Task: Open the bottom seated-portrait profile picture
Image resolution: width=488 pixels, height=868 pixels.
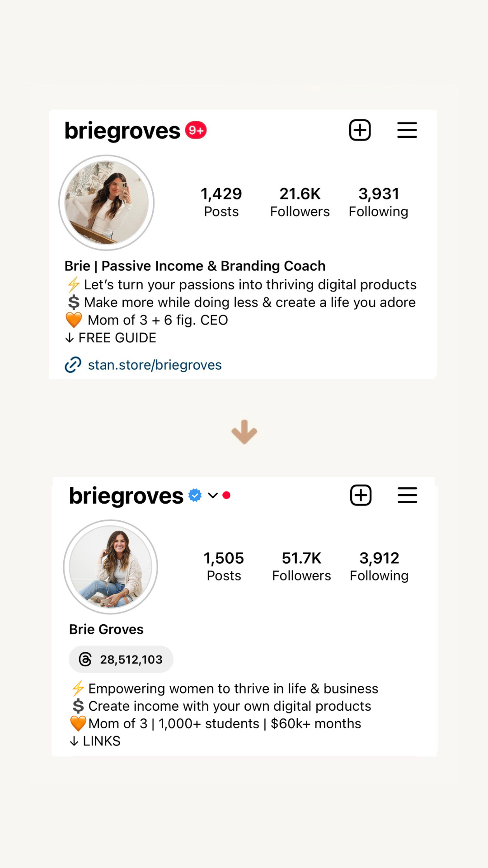Action: pos(111,567)
